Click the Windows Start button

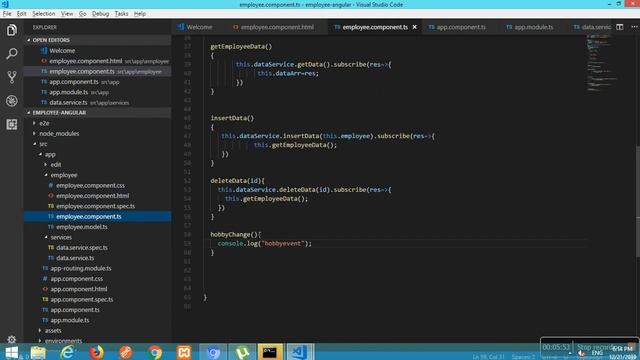[x=11, y=352]
